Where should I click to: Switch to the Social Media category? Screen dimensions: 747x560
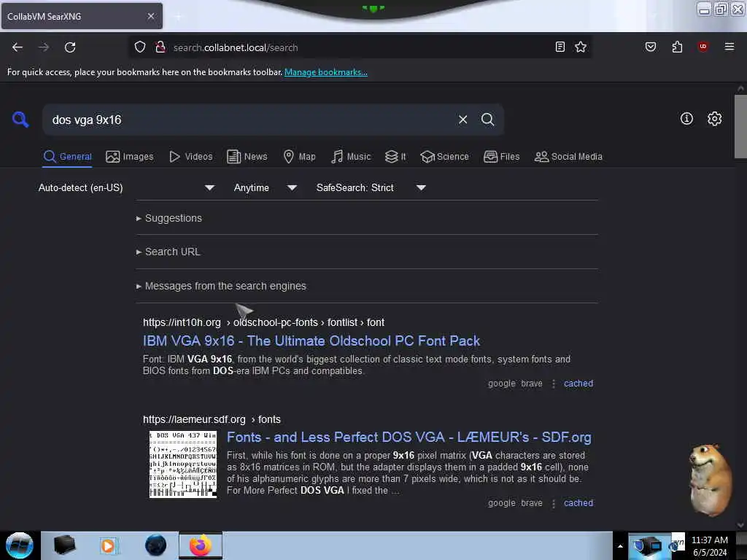pyautogui.click(x=568, y=157)
